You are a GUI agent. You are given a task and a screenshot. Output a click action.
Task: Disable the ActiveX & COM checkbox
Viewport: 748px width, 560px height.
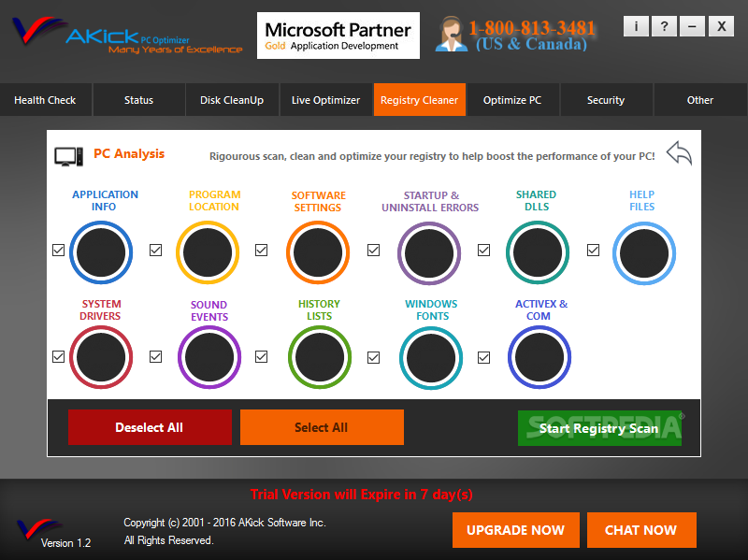coord(483,357)
